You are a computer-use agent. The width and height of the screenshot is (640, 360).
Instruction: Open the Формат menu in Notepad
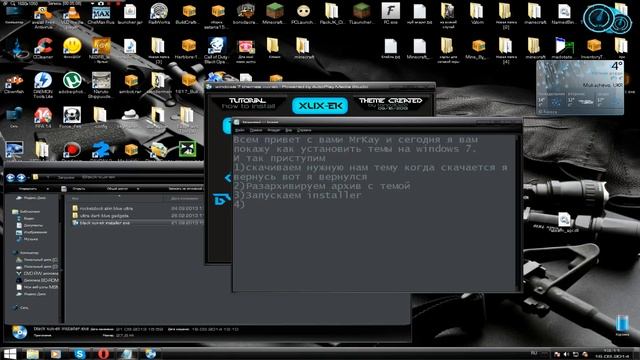pyautogui.click(x=273, y=130)
